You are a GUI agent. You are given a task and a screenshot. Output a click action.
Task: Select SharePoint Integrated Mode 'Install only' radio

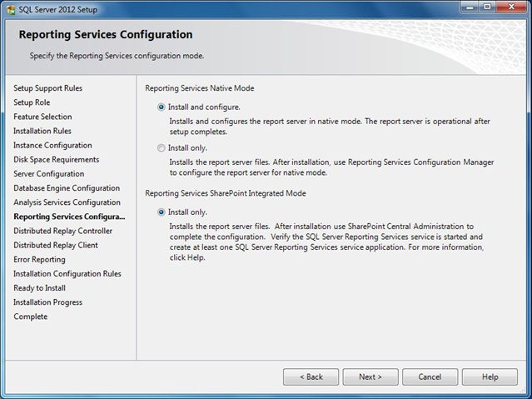pyautogui.click(x=162, y=212)
